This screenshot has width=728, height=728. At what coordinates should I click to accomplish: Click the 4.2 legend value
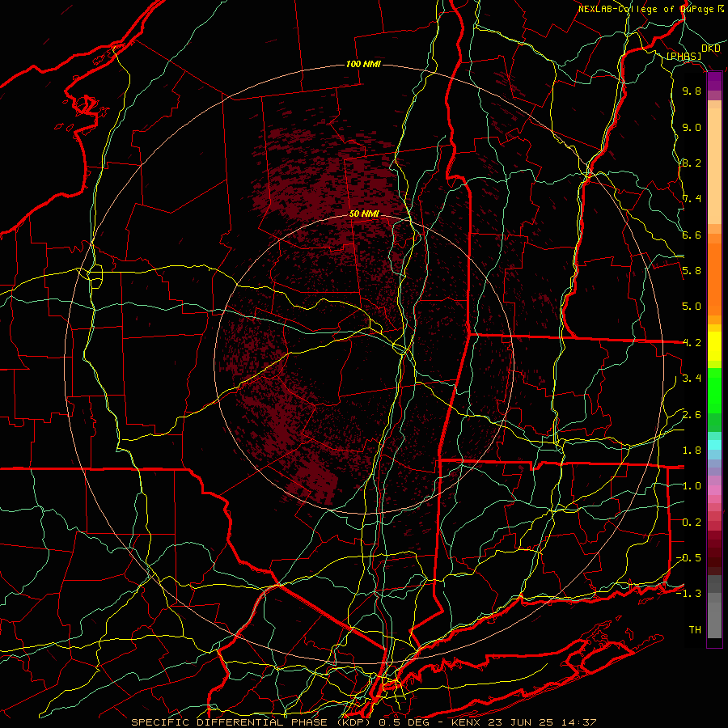pos(692,343)
